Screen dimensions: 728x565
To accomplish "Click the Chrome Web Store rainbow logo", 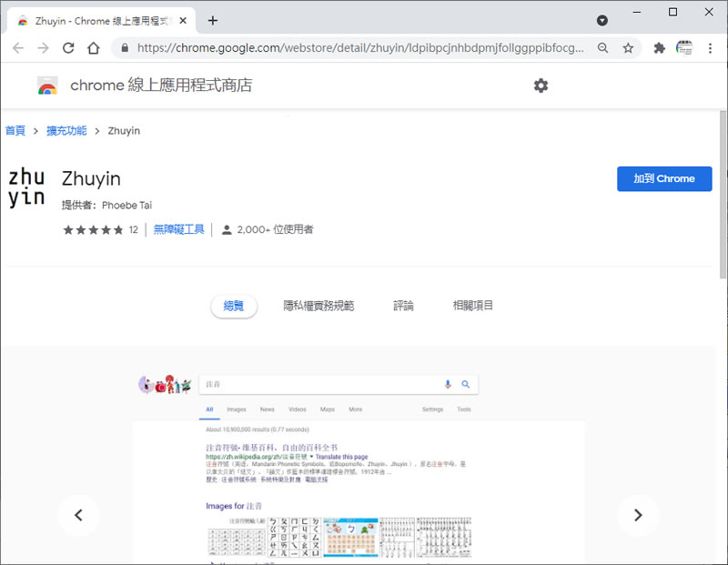I will point(47,86).
